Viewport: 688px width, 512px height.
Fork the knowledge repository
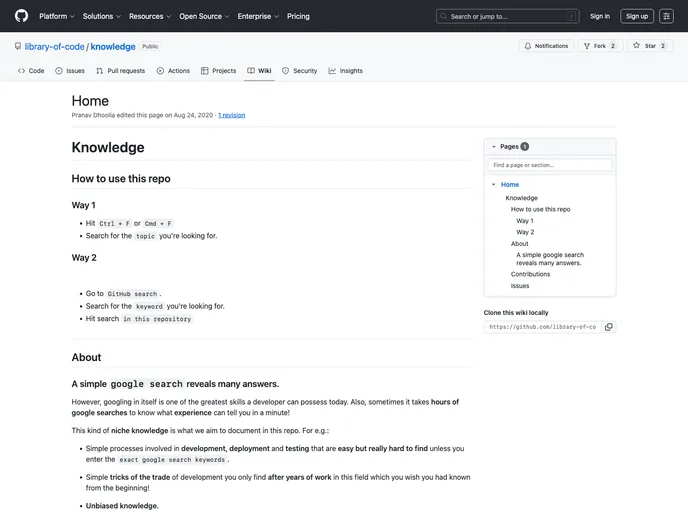click(594, 46)
